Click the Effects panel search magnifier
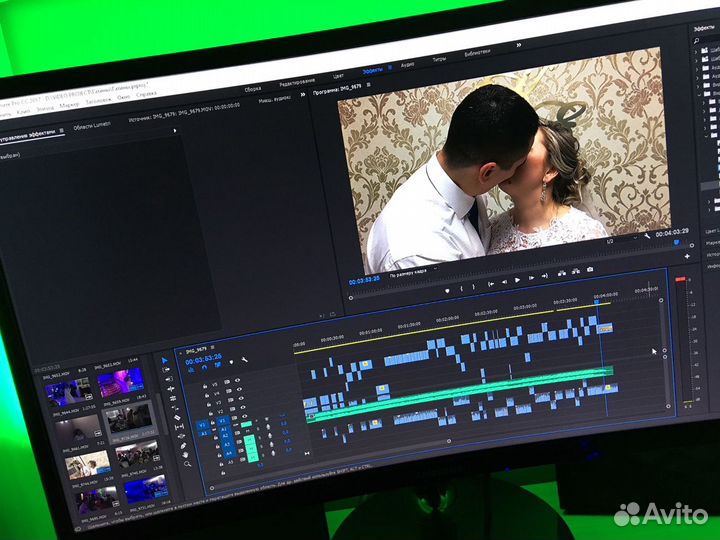 click(x=697, y=41)
